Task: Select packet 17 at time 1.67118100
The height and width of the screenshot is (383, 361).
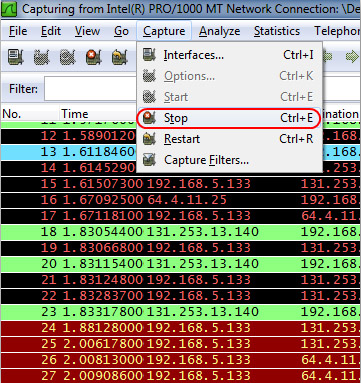Action: [180, 216]
